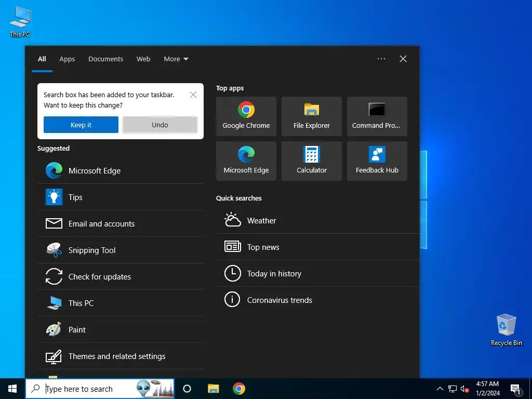Screen dimensions: 532x399
Task: Close the search panel
Action: [x=403, y=59]
